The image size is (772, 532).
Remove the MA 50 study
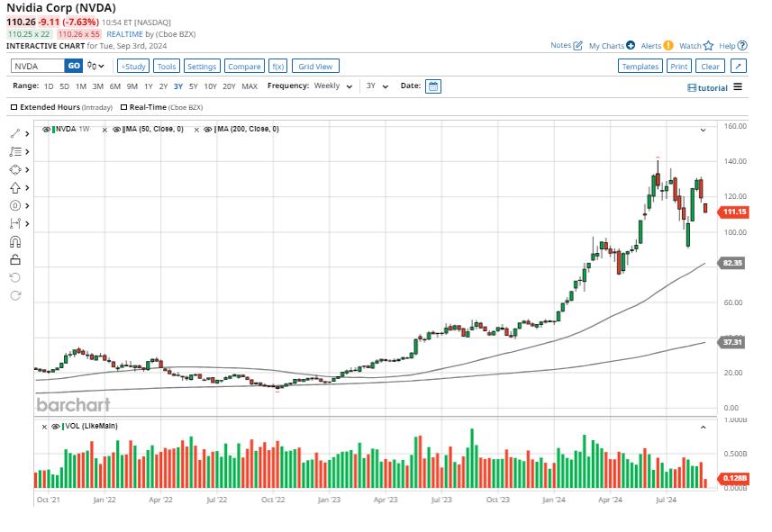(104, 130)
